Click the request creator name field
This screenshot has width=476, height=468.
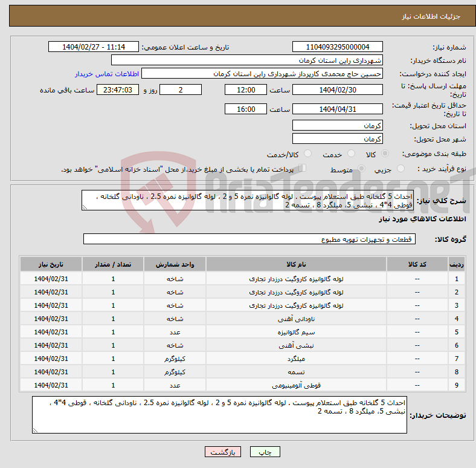pyautogui.click(x=262, y=74)
